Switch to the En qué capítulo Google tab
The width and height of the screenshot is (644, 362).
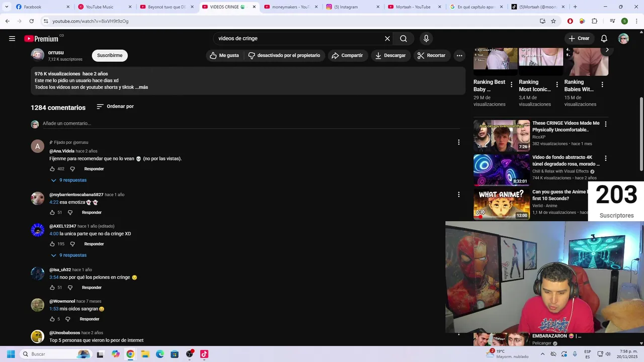pos(477,7)
